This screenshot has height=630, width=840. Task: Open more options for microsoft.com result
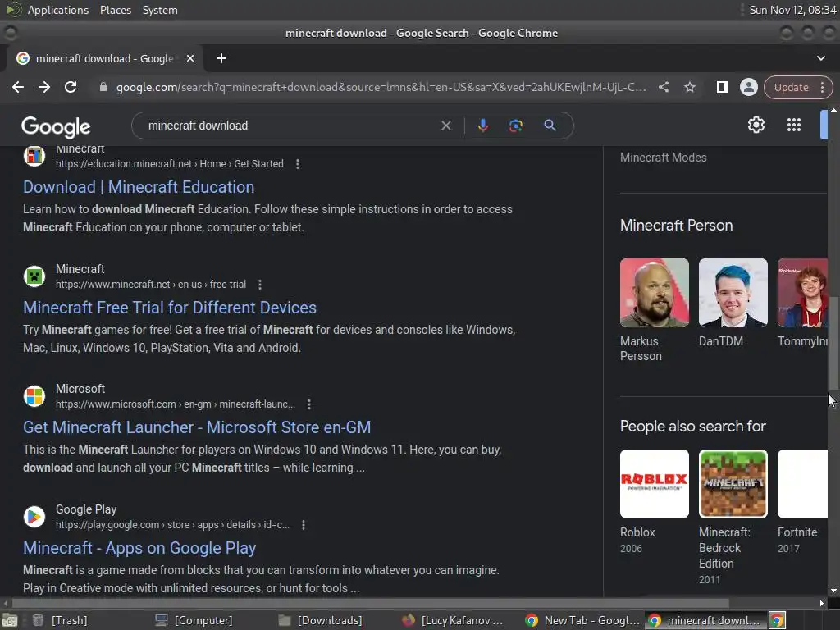[x=309, y=404]
